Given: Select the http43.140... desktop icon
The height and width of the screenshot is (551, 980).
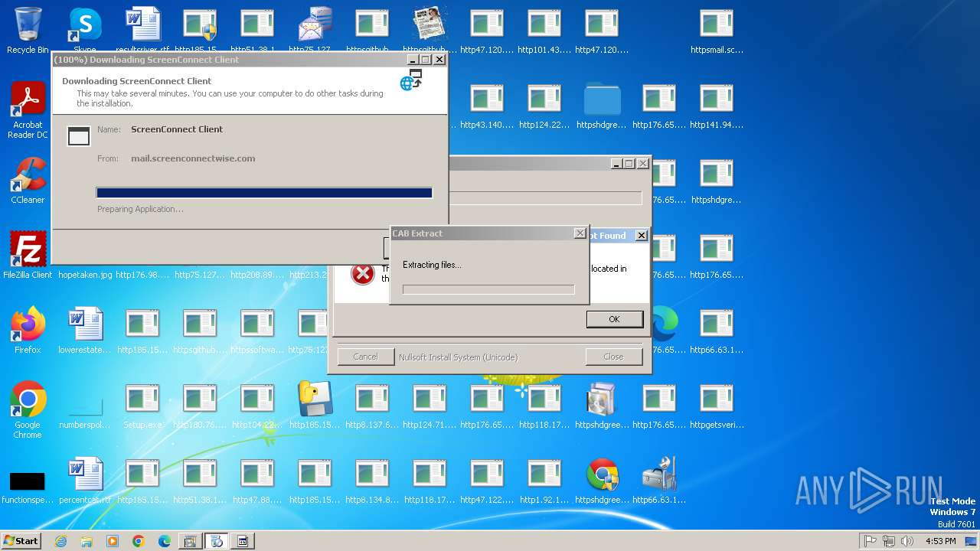Looking at the screenshot, I should (x=487, y=106).
